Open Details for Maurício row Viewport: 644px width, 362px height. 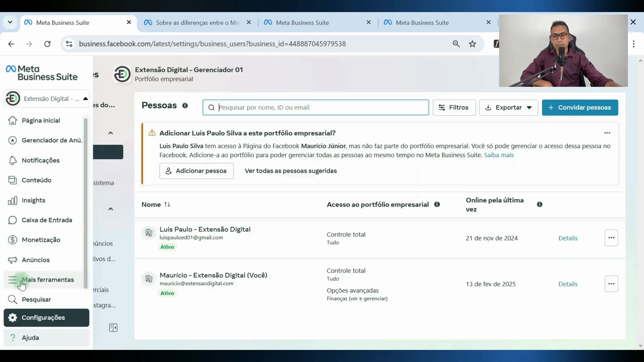(x=568, y=284)
